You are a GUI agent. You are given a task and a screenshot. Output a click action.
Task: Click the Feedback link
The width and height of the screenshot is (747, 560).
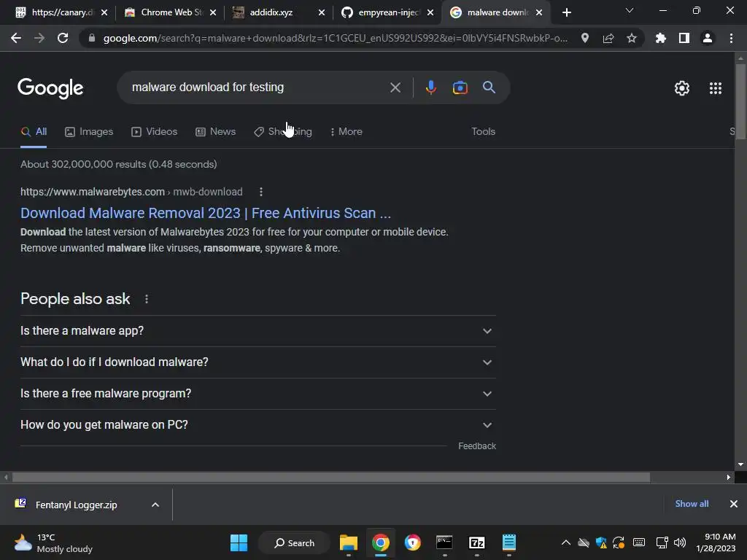477,446
